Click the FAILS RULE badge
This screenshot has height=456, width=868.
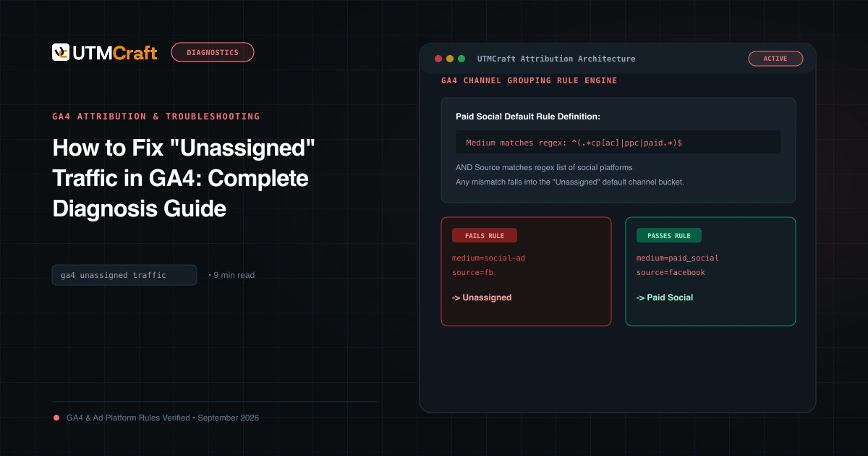click(x=485, y=235)
